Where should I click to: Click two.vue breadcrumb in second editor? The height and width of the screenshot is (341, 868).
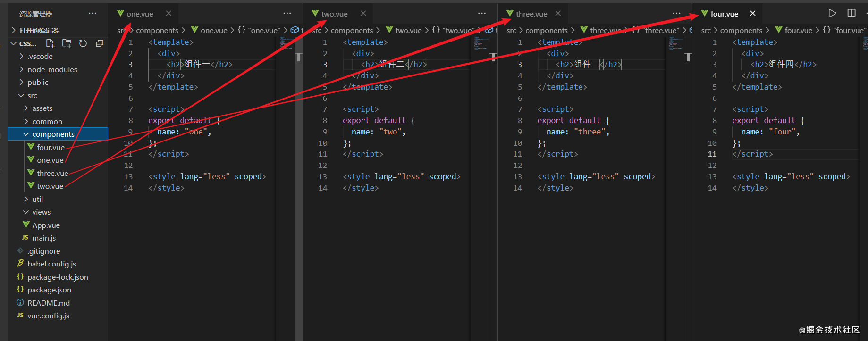pos(408,30)
